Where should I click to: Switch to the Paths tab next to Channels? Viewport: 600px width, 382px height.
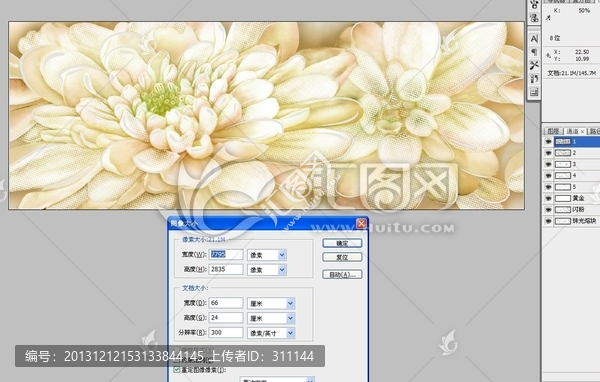[x=594, y=131]
